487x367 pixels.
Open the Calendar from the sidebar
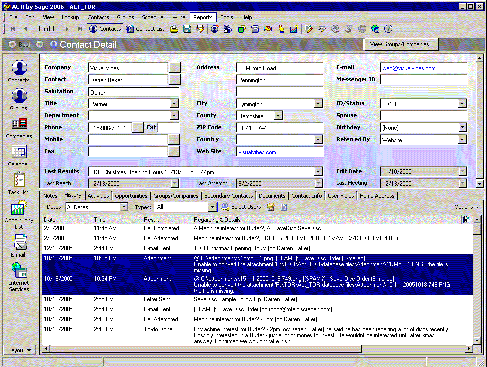(19, 155)
